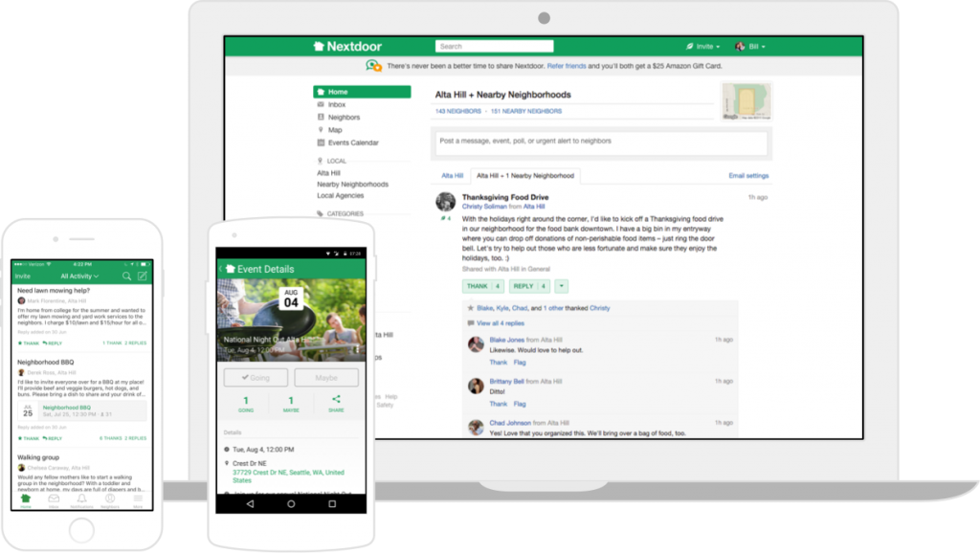Image resolution: width=980 pixels, height=553 pixels.
Task: Select Maybe for the event RSVP
Action: [x=326, y=378]
